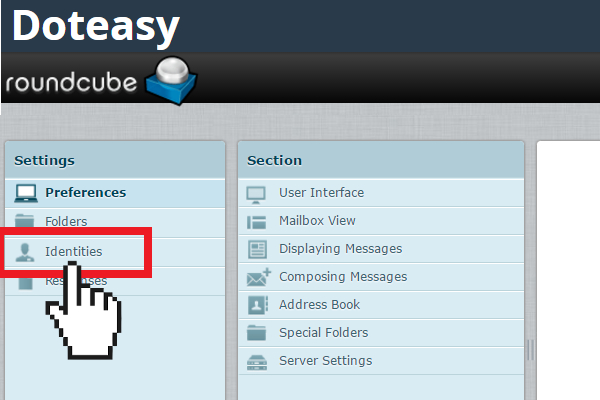Click the Settings panel header
600x400 pixels.
pos(115,160)
